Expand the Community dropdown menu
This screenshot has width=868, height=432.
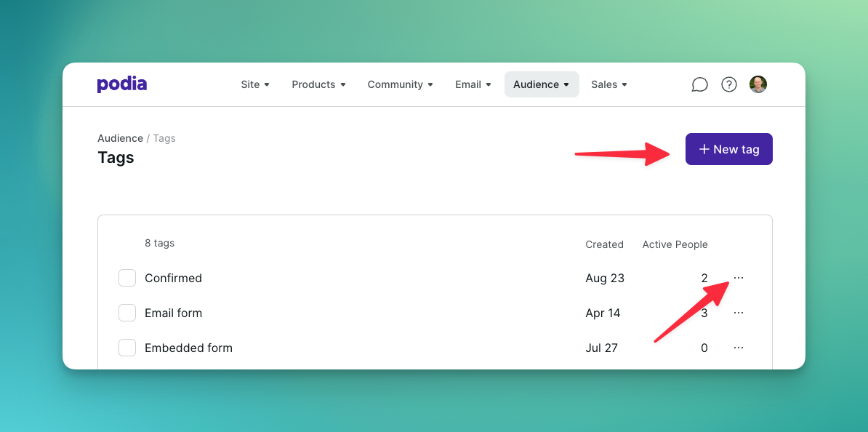pos(400,84)
